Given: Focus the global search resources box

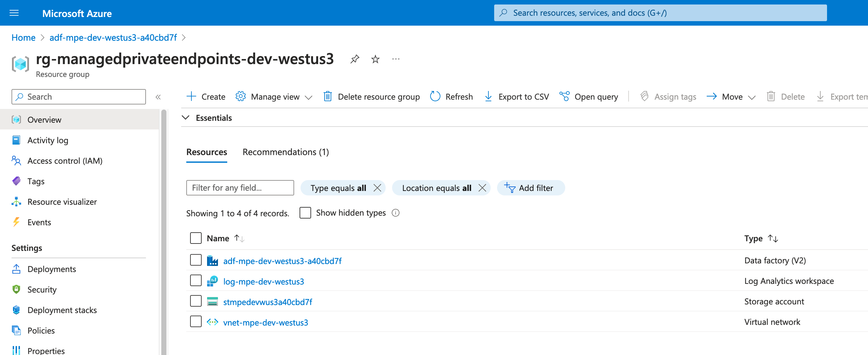Looking at the screenshot, I should [x=660, y=13].
